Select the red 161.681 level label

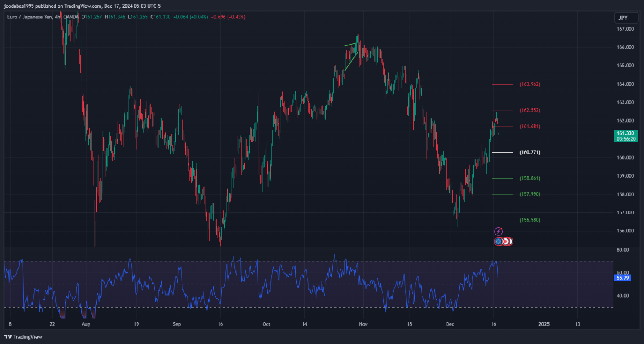coord(530,127)
